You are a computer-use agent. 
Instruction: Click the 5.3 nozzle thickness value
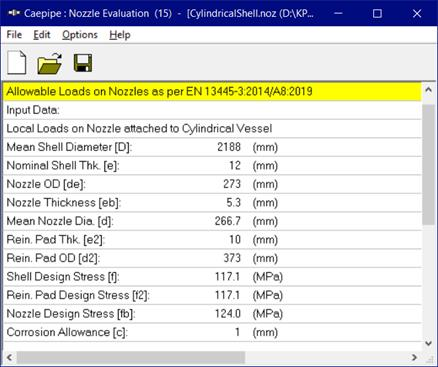(x=233, y=203)
